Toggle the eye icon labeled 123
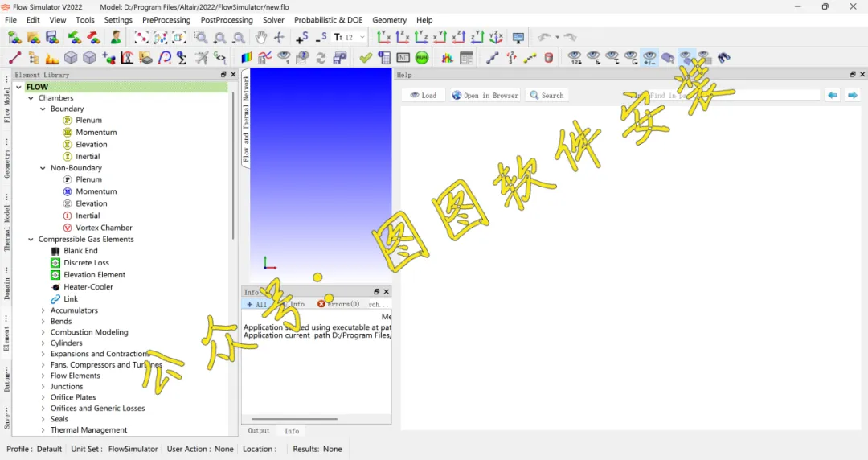The image size is (868, 460). [575, 58]
